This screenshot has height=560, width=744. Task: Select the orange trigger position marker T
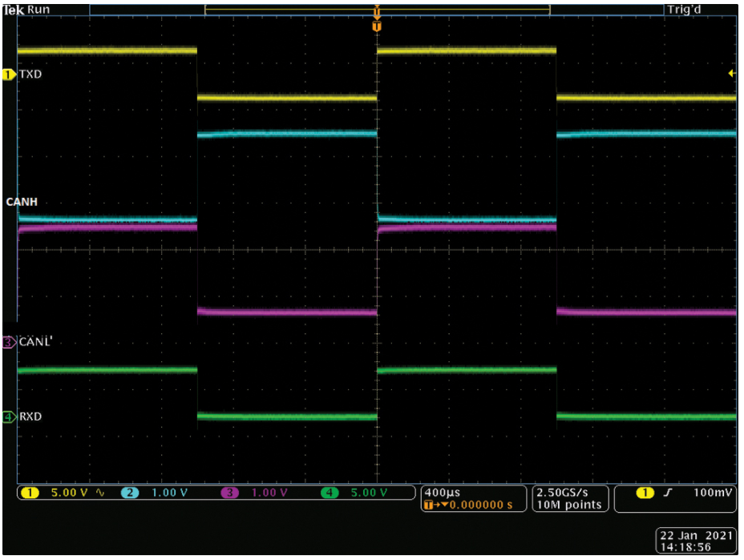[x=377, y=26]
